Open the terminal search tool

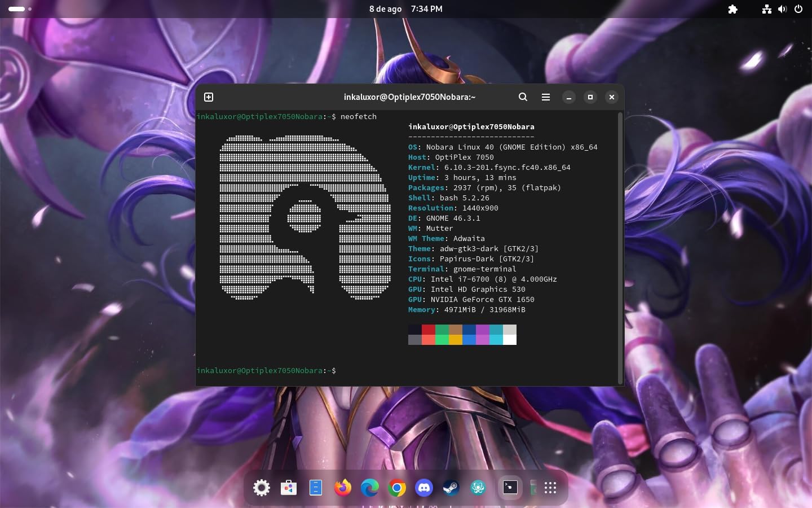[523, 97]
